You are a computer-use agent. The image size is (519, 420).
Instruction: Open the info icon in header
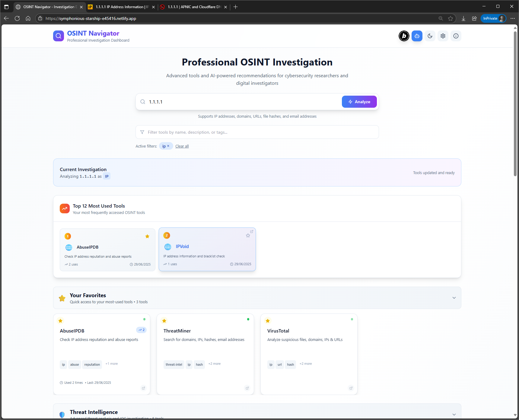[456, 36]
